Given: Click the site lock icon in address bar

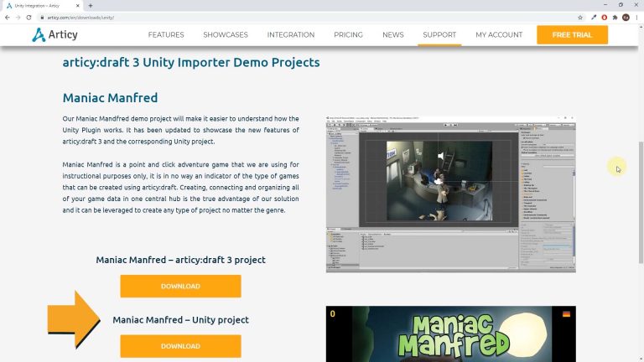Looking at the screenshot, I should 42,18.
